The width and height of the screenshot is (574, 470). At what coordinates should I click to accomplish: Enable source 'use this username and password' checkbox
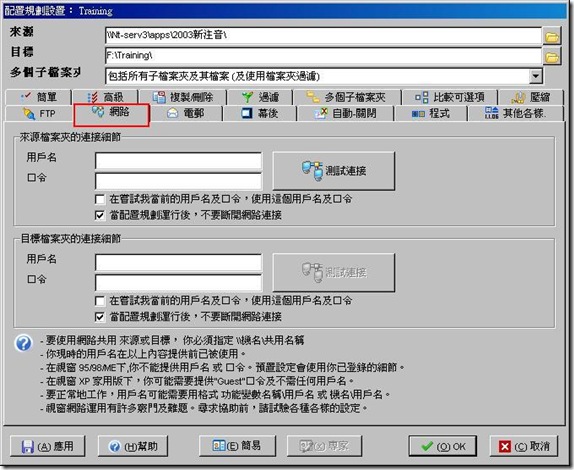pyautogui.click(x=100, y=199)
